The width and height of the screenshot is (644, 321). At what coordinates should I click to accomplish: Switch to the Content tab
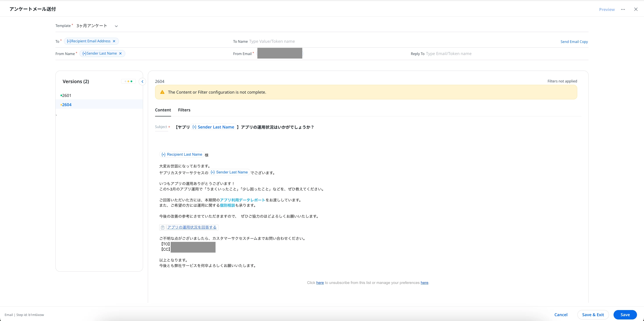click(163, 110)
